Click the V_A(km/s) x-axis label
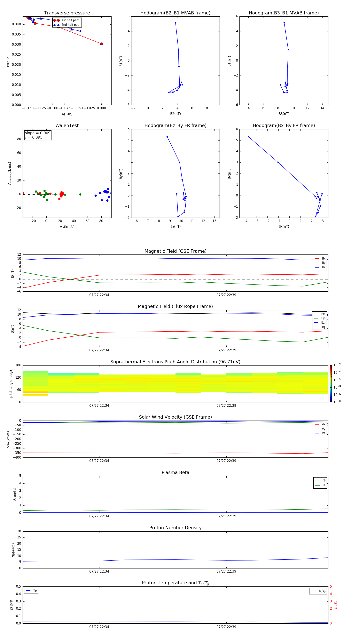 coord(67,227)
